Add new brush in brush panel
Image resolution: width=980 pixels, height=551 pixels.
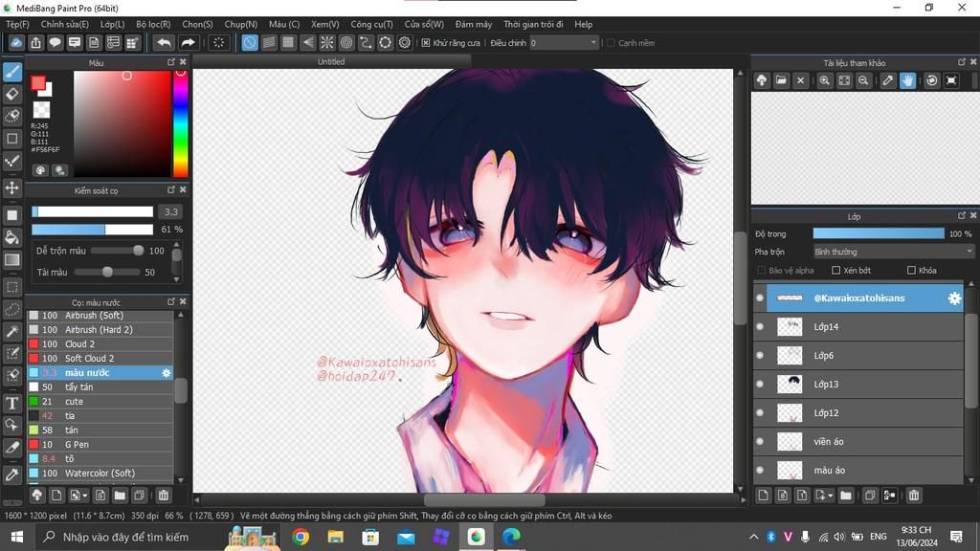pos(56,496)
